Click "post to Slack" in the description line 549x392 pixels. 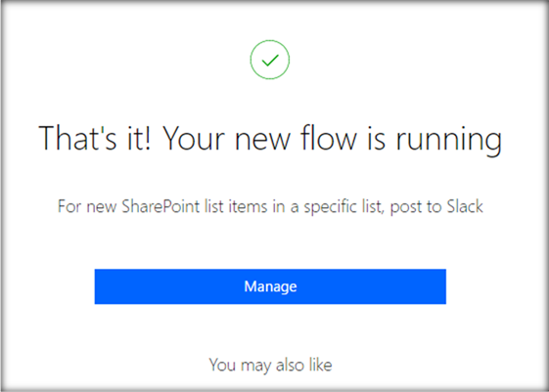[x=436, y=206]
